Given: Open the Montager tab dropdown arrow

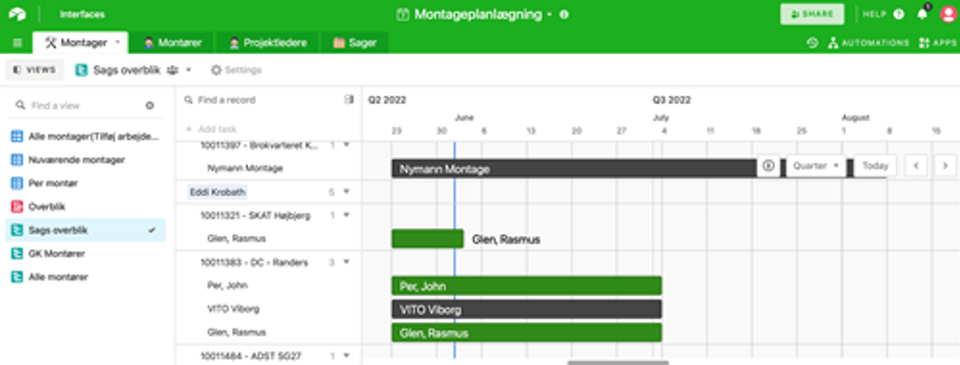Looking at the screenshot, I should (117, 42).
